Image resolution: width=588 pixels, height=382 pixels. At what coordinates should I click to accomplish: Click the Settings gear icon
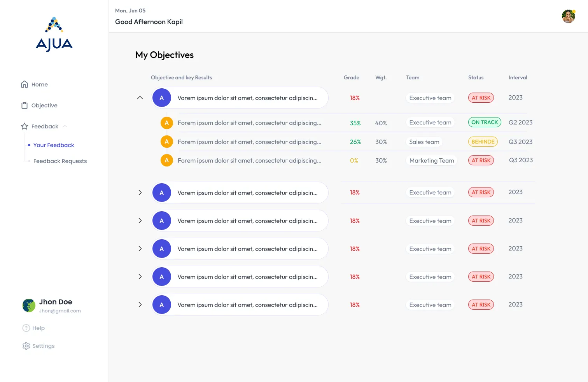(x=26, y=346)
